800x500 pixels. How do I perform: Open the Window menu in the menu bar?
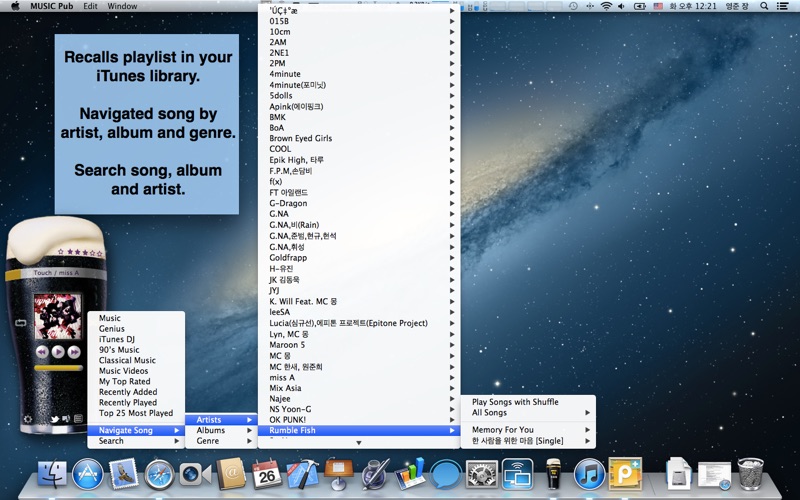[x=122, y=6]
